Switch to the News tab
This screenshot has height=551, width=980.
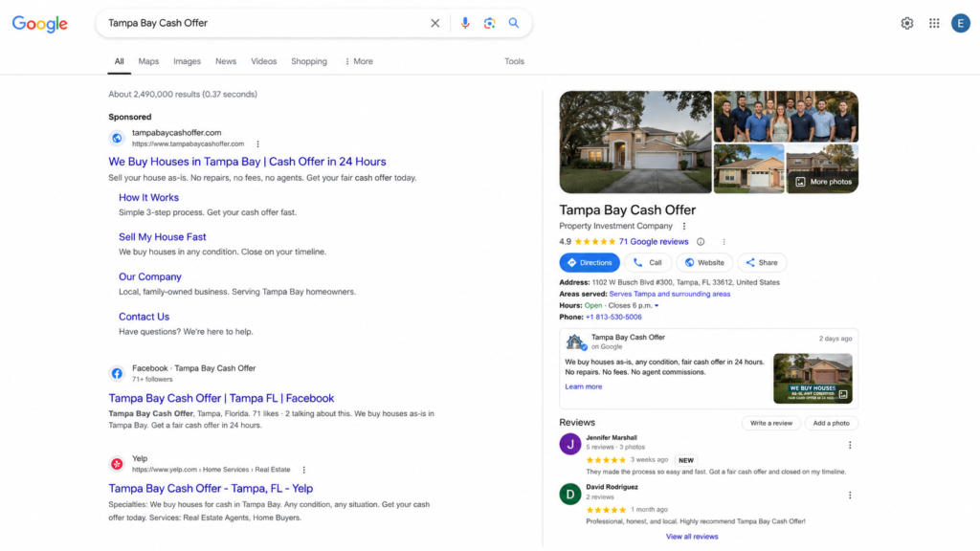[226, 61]
